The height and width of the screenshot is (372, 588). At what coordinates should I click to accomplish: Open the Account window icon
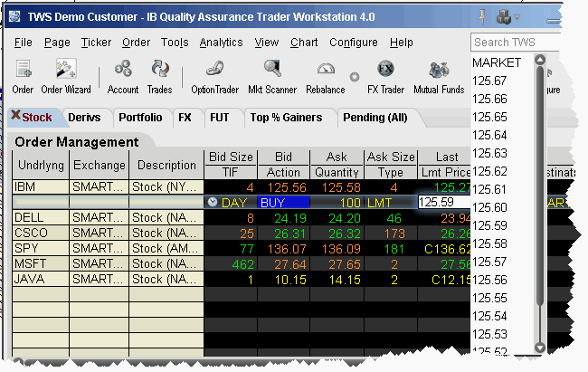(x=123, y=77)
